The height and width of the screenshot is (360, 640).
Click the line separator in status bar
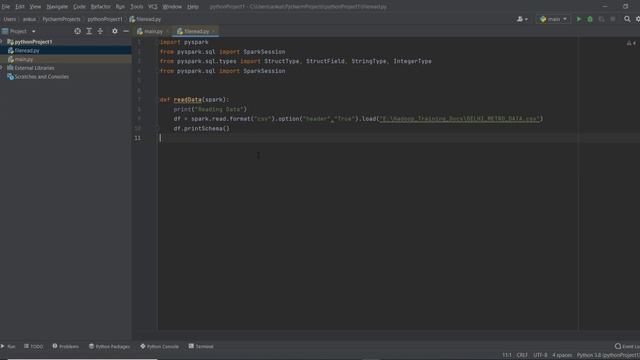pyautogui.click(x=522, y=355)
